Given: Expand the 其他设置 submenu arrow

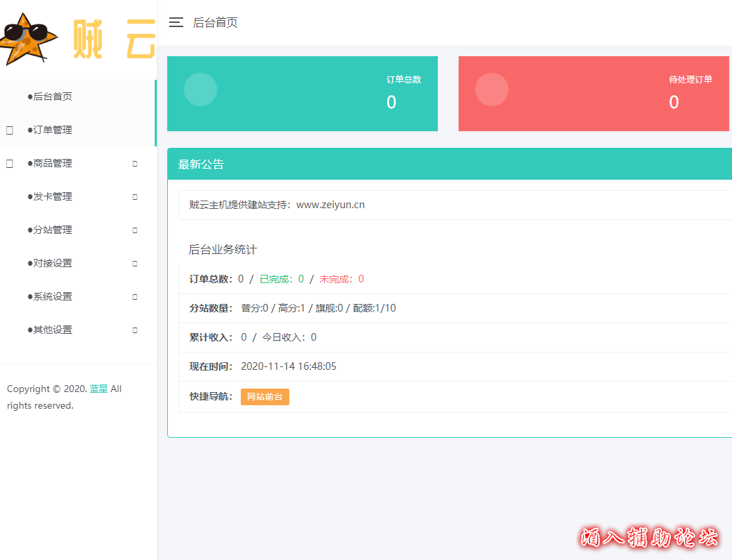Looking at the screenshot, I should [135, 330].
